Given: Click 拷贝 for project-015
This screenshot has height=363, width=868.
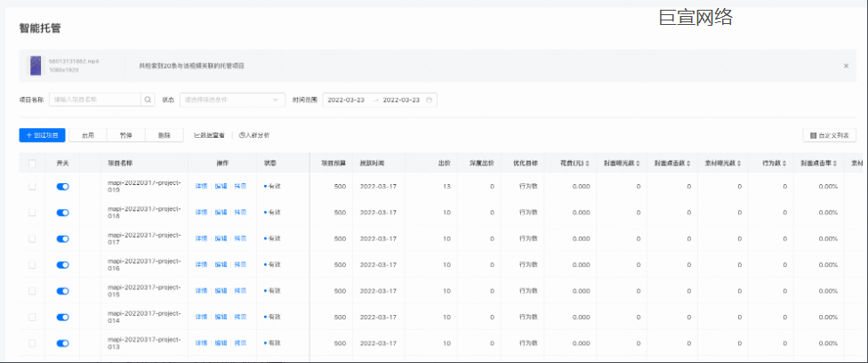Looking at the screenshot, I should (240, 291).
